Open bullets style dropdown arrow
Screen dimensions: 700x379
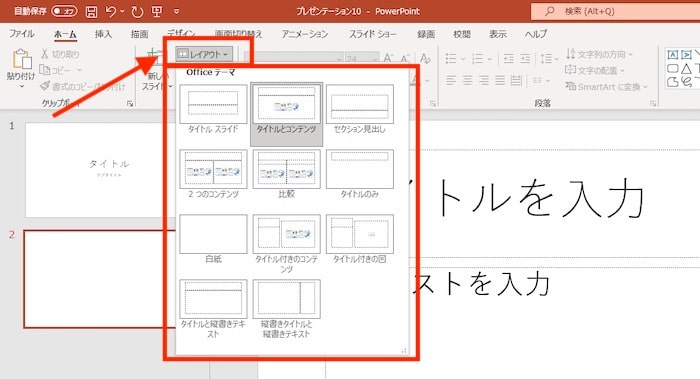pyautogui.click(x=463, y=58)
